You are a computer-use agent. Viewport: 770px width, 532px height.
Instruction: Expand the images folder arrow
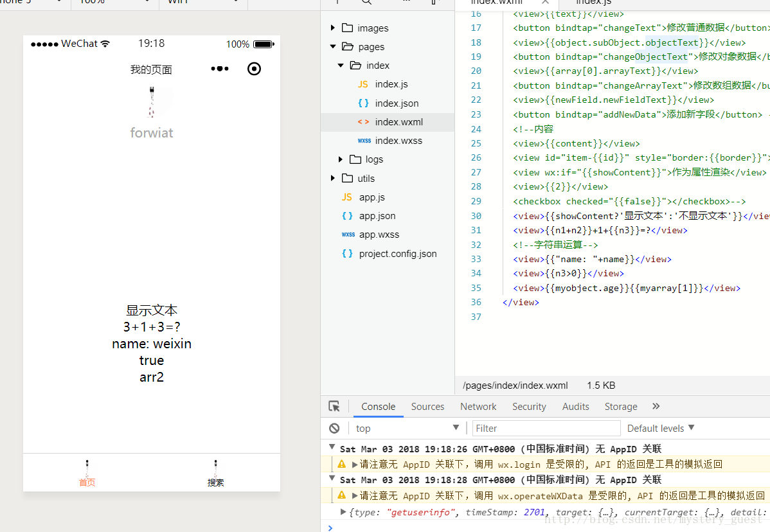click(x=333, y=28)
